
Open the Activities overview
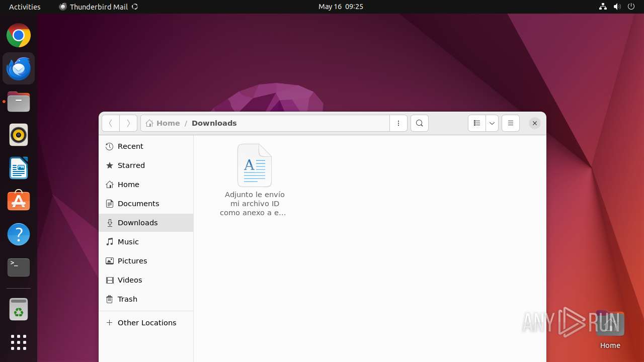point(25,7)
